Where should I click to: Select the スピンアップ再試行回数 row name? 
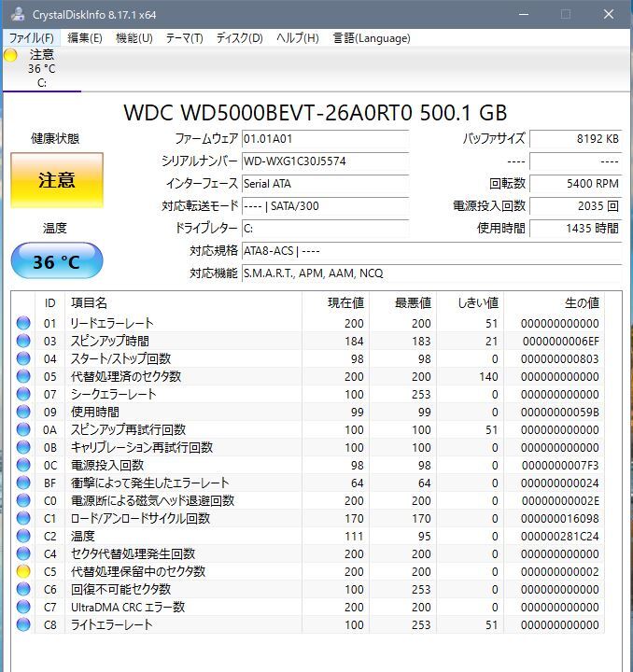click(128, 429)
